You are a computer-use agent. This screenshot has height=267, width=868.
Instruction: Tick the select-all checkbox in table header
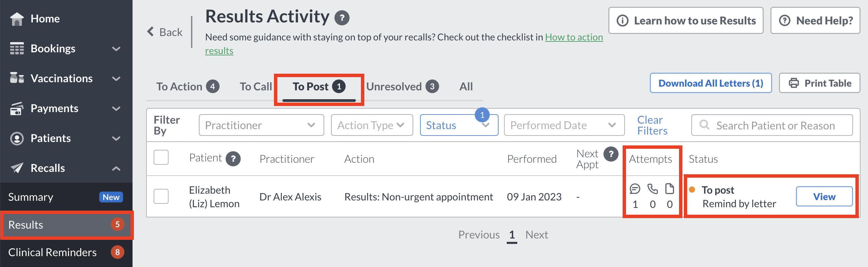coord(161,157)
